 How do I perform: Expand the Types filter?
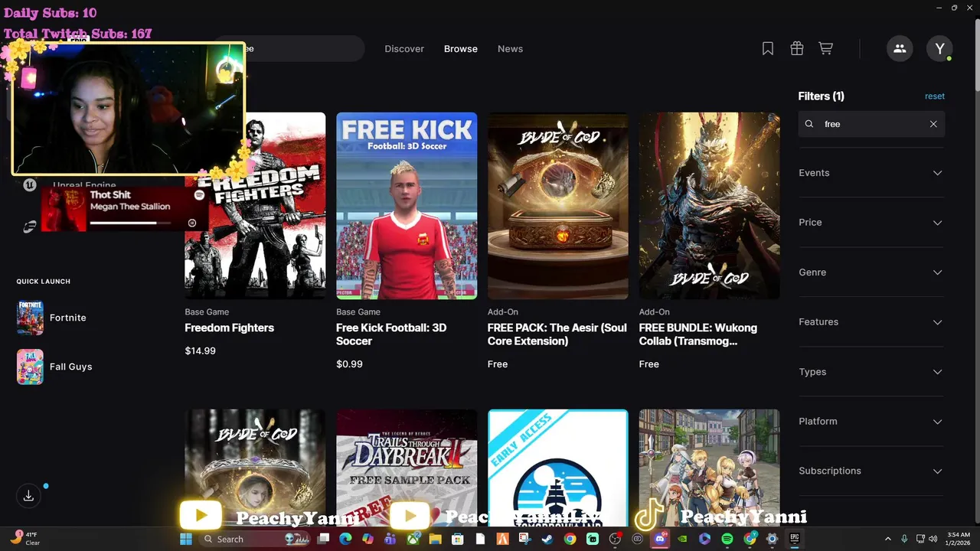[871, 372]
